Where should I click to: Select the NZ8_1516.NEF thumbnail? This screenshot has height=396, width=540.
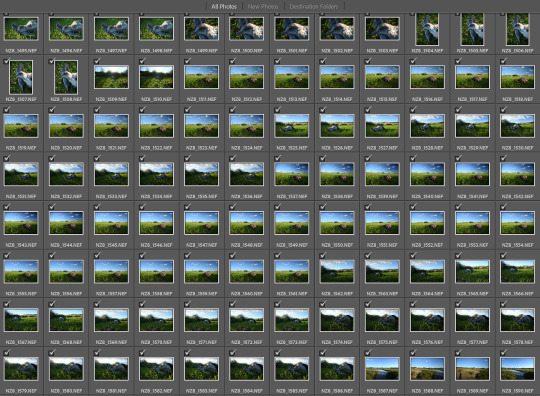pyautogui.click(x=427, y=77)
